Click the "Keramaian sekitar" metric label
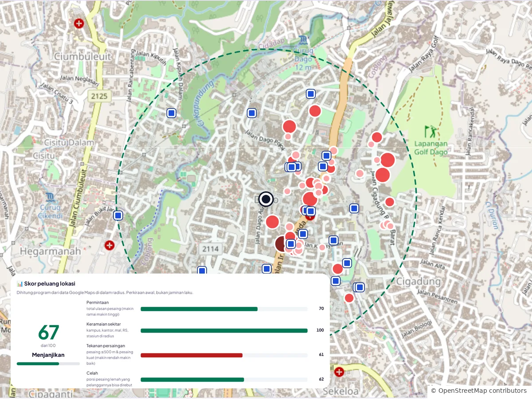The width and height of the screenshot is (532, 399). pos(103,324)
